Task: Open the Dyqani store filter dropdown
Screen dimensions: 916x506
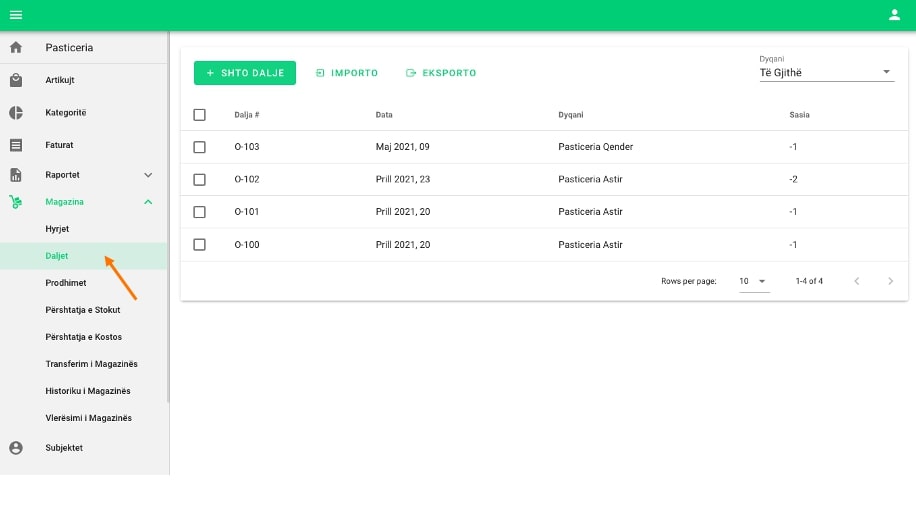Action: (x=826, y=73)
